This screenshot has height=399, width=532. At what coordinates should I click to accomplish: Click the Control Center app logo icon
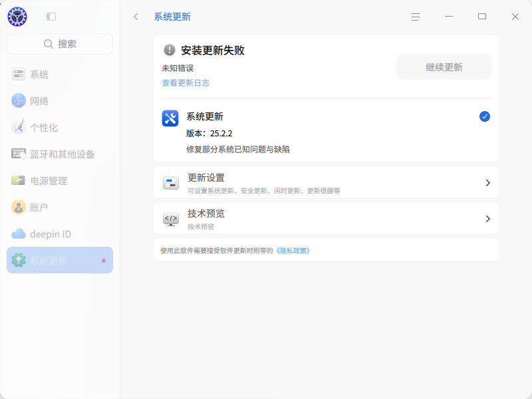tap(17, 17)
